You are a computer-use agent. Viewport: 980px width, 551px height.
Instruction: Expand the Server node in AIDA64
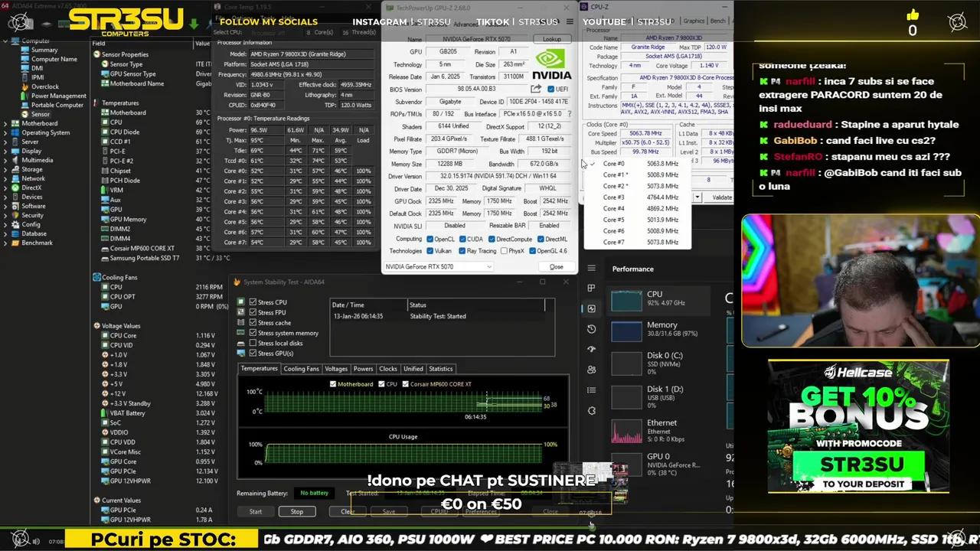(5, 142)
